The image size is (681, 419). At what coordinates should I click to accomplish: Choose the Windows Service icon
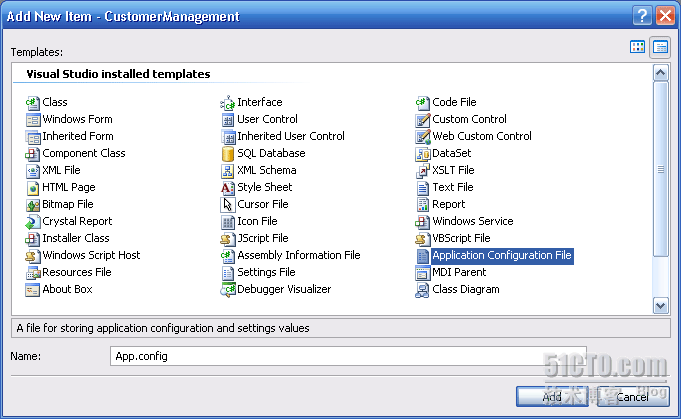point(423,222)
